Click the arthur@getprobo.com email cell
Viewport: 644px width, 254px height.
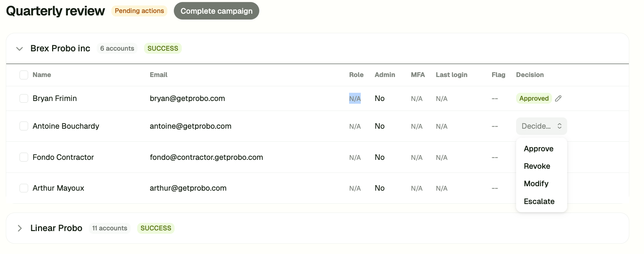coord(188,188)
